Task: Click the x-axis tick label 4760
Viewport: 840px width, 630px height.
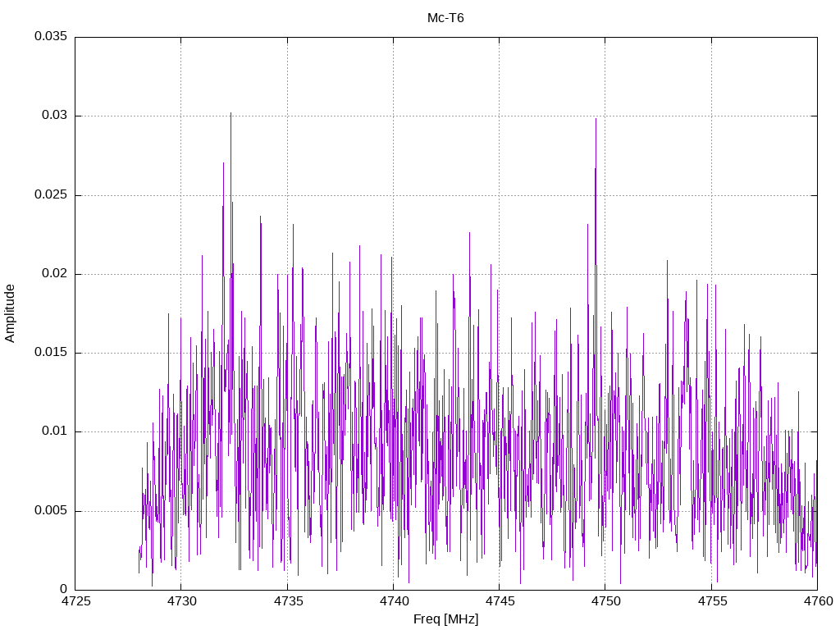Action: pyautogui.click(x=818, y=601)
